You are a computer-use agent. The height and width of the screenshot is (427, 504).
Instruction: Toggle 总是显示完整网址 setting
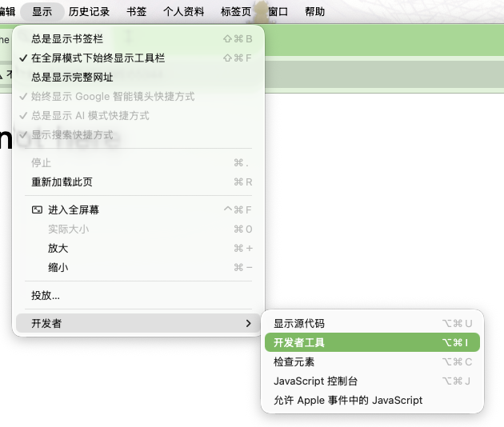[72, 77]
